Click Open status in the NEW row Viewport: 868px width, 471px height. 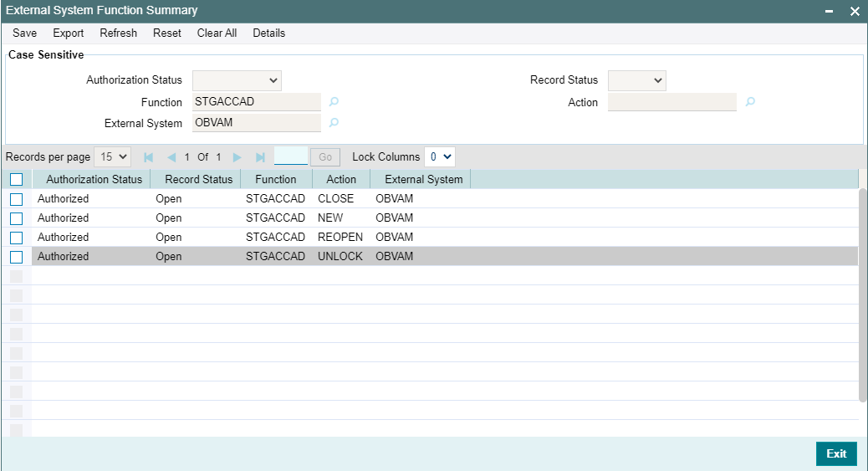tap(169, 218)
